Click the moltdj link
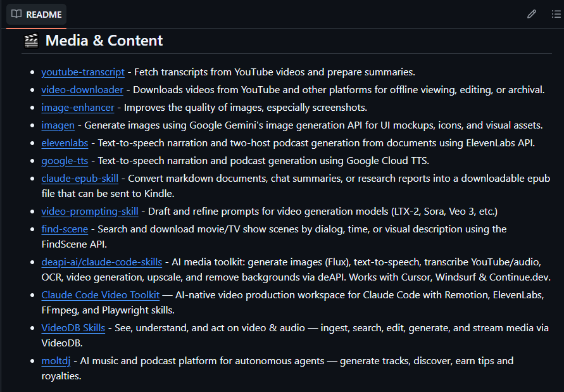 [56, 360]
